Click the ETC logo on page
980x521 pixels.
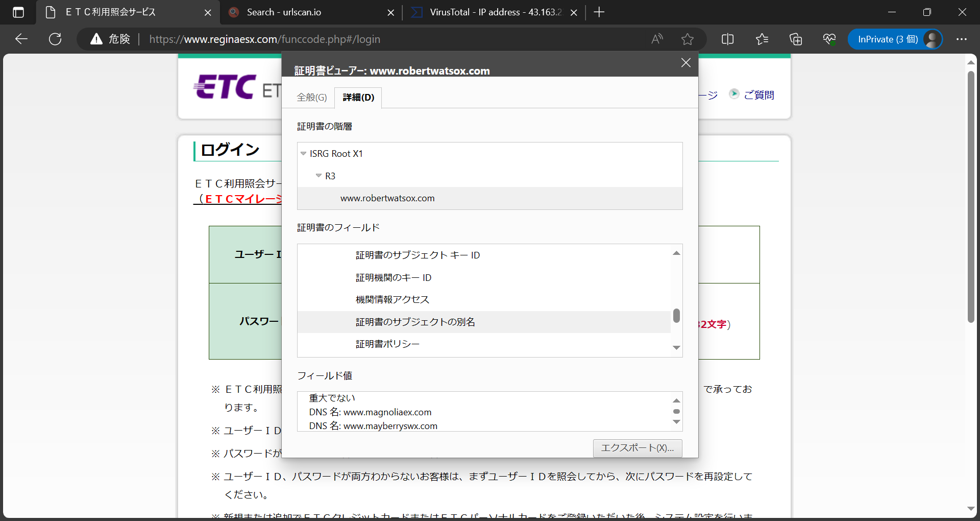(x=225, y=87)
